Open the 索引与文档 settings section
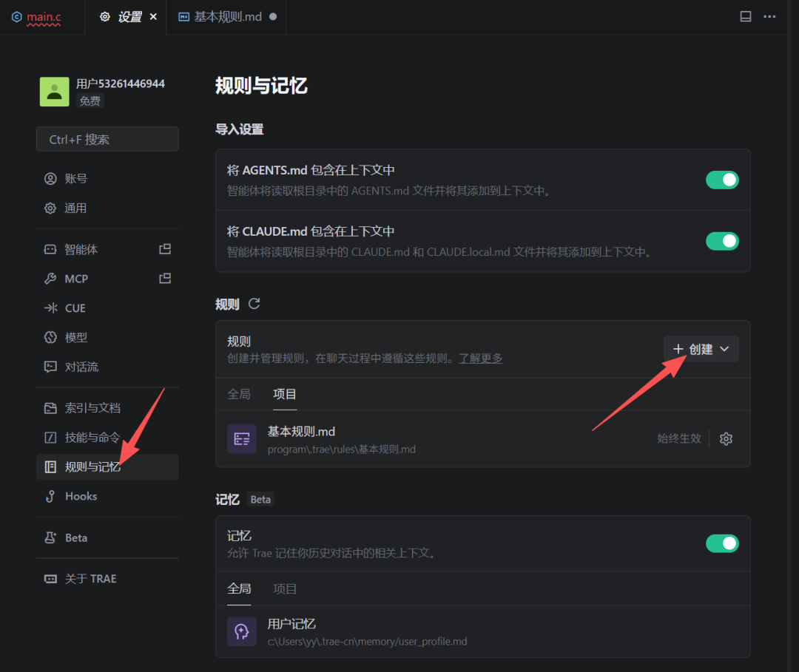 click(x=107, y=408)
